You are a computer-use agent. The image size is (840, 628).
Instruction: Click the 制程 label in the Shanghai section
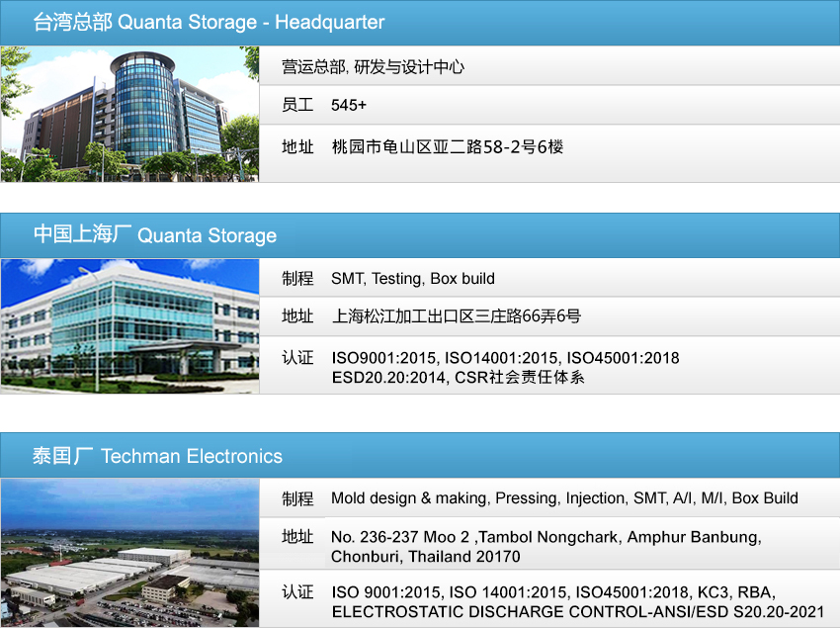point(297,279)
